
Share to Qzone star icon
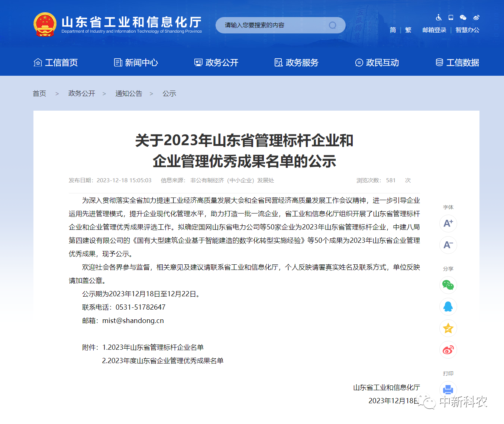(448, 328)
